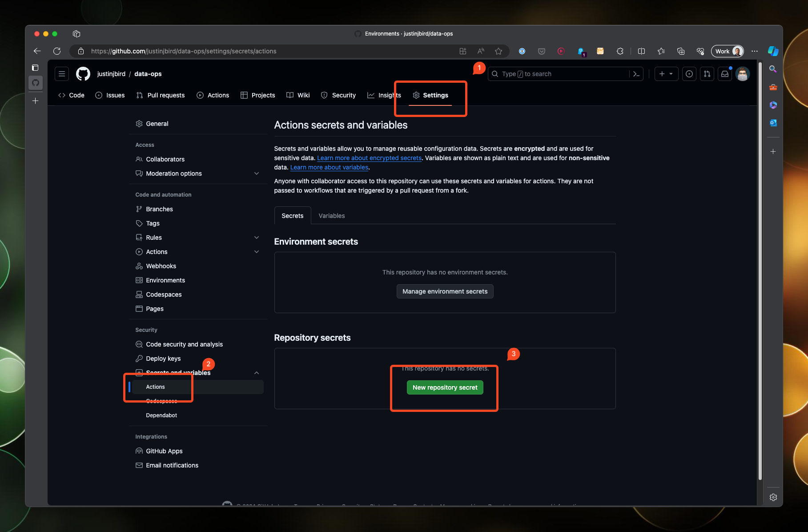Click the Type to search field
This screenshot has height=532, width=808.
click(x=556, y=74)
